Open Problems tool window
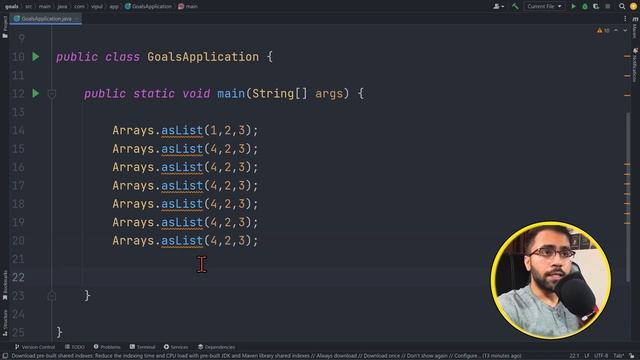 pyautogui.click(x=107, y=347)
